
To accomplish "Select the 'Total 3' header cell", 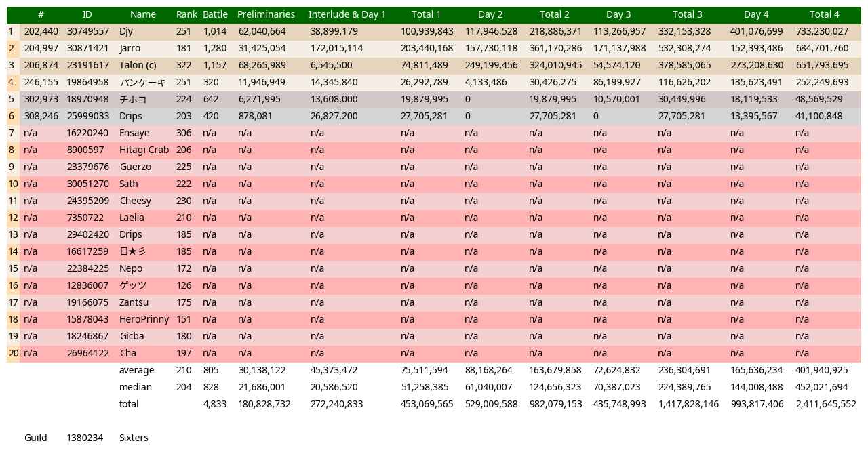I will (x=688, y=14).
